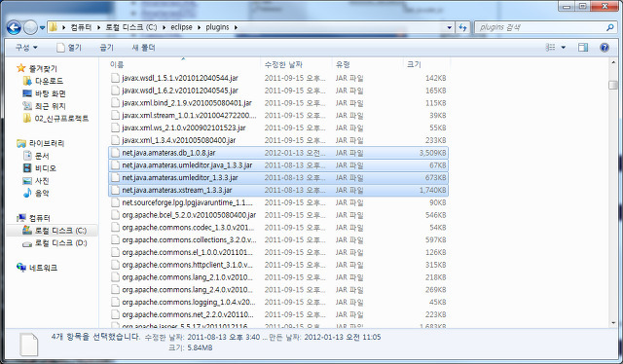The image size is (623, 364).
Task: Open the 구성 organize menu
Action: 26,48
